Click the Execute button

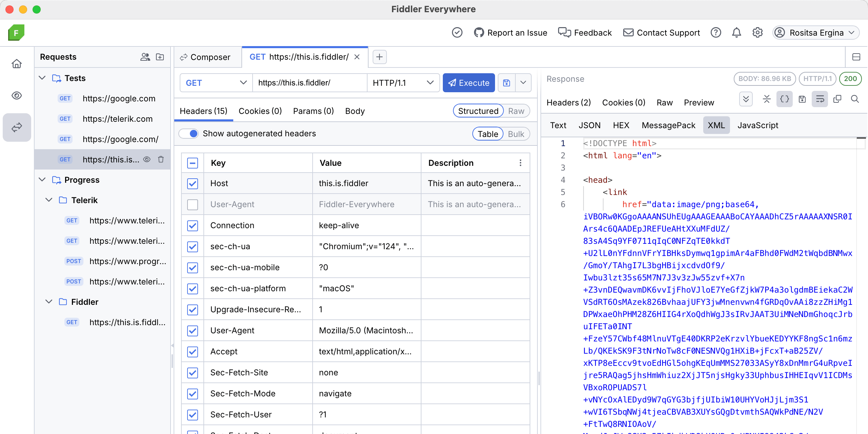[469, 83]
